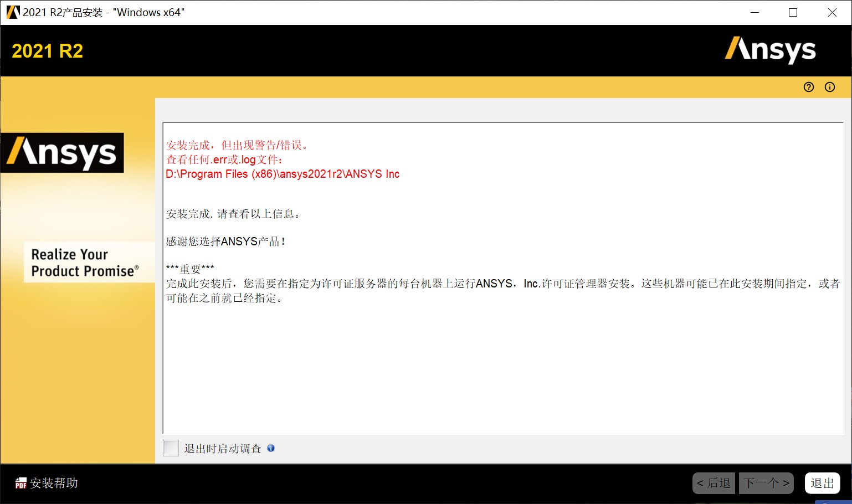This screenshot has width=852, height=504.
Task: Click the Ansys logo in the header
Action: pyautogui.click(x=770, y=50)
